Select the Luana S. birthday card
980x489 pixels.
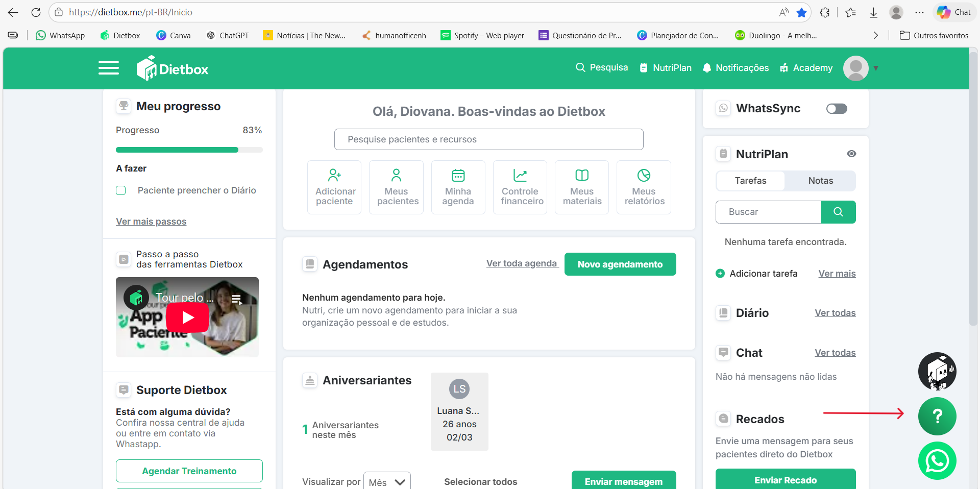tap(459, 411)
